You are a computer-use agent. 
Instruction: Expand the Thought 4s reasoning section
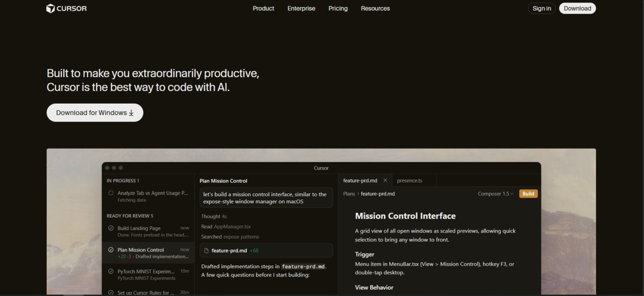point(214,217)
